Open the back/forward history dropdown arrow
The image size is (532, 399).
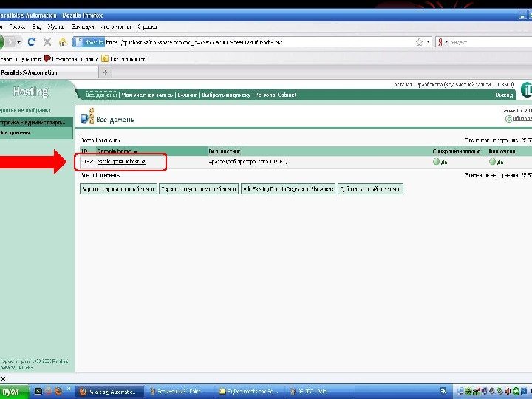coord(18,42)
